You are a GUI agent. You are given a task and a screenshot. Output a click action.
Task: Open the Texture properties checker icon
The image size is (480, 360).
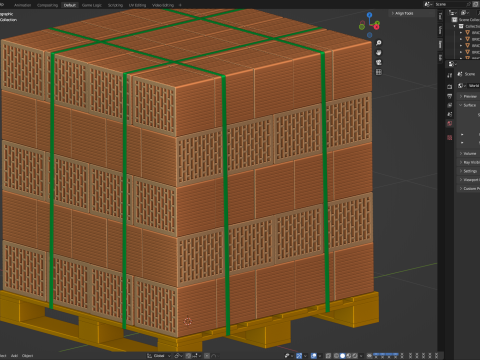tap(450, 137)
